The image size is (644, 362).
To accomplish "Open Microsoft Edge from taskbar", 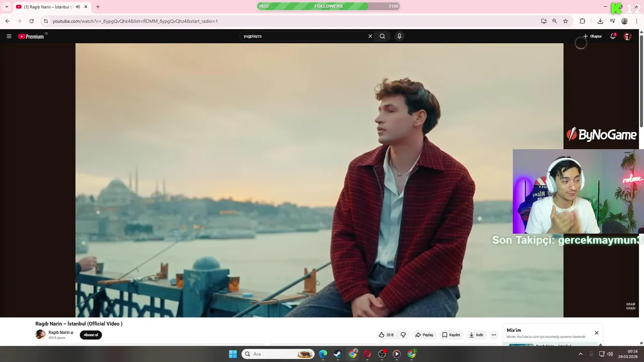I will (323, 354).
